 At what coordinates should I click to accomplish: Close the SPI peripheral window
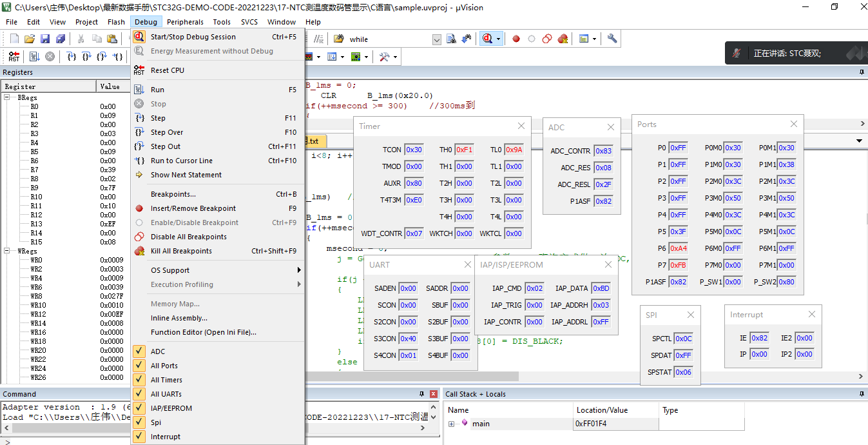point(691,315)
